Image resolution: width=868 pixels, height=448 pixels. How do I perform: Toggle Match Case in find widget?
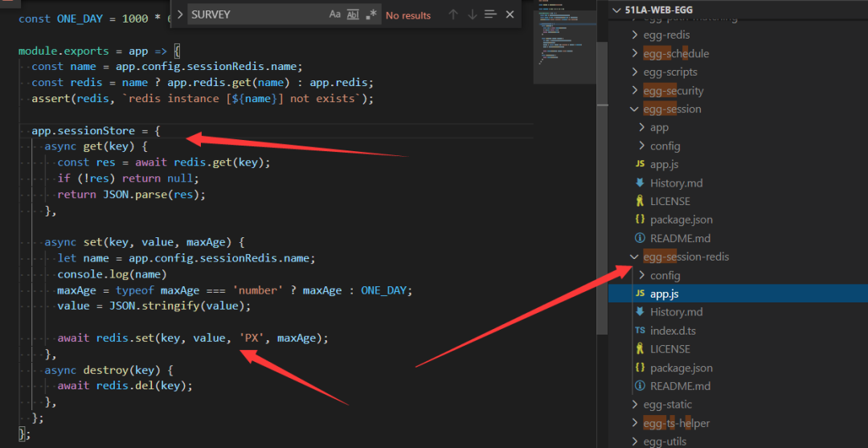point(335,14)
